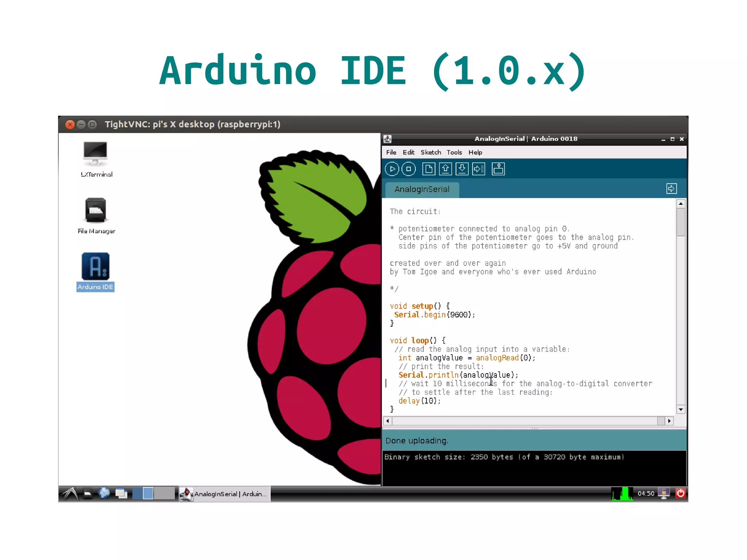Click the 'Serial.begin(9600);' code line
Viewport: 747px width, 560px height.
434,315
